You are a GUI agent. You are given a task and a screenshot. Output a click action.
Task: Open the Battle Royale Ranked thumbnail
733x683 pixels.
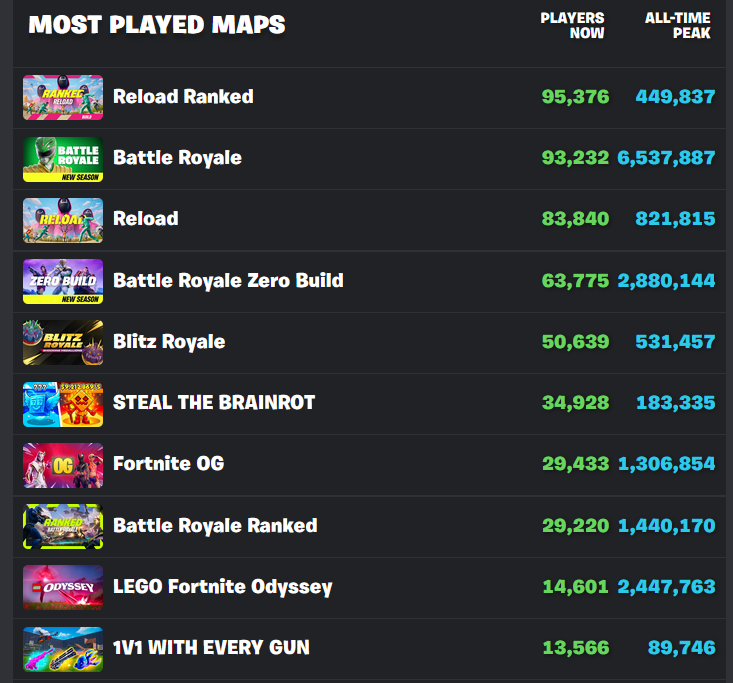(63, 526)
